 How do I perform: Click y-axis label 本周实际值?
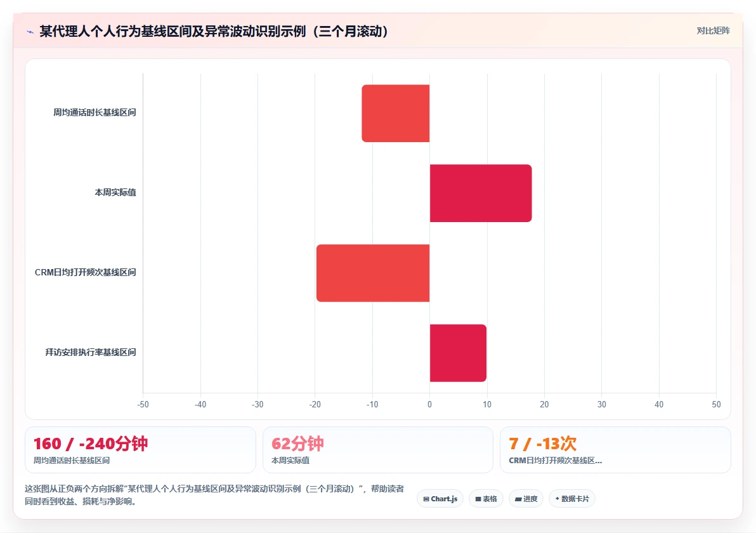tap(115, 192)
